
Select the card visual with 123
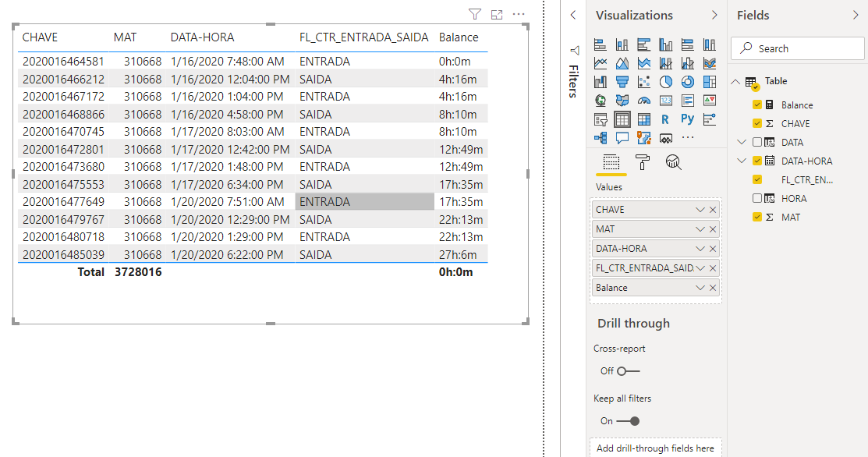coord(666,100)
